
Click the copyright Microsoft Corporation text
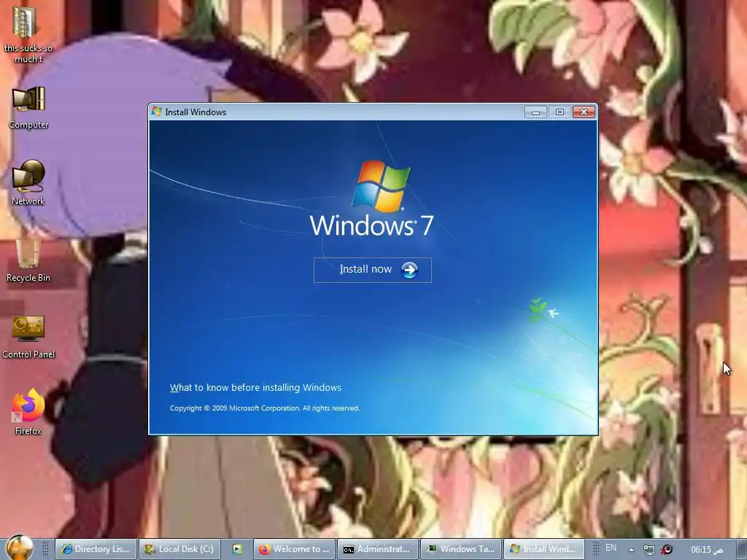point(264,408)
